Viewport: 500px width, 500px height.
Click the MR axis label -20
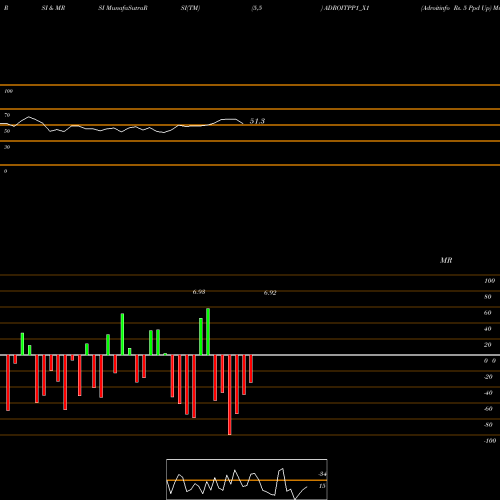(488, 377)
